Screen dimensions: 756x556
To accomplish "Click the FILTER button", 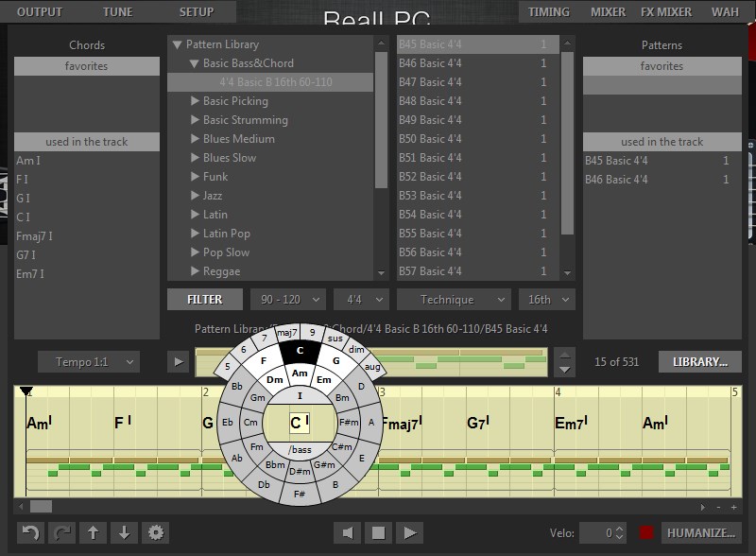I will 205,300.
